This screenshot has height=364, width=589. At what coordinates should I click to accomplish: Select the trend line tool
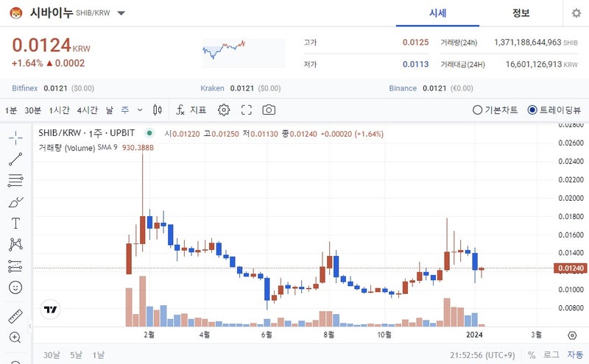tap(15, 159)
